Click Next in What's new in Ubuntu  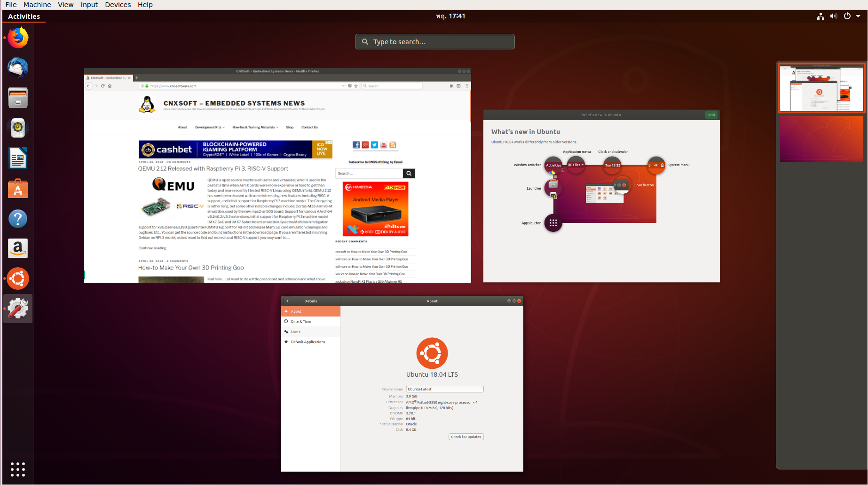tap(711, 115)
